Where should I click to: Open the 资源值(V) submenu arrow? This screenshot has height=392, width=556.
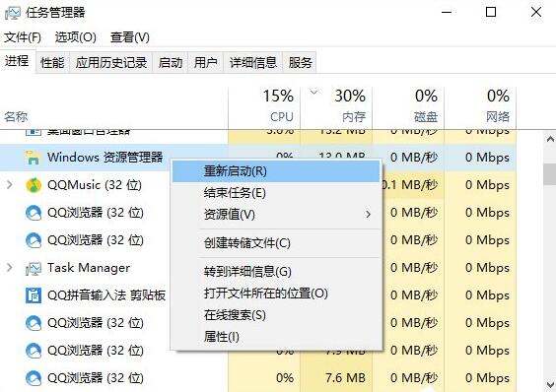click(x=369, y=214)
